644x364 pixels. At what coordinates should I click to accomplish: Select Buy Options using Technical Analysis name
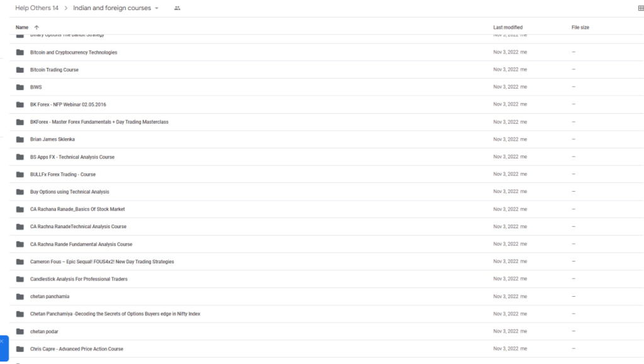(69, 192)
